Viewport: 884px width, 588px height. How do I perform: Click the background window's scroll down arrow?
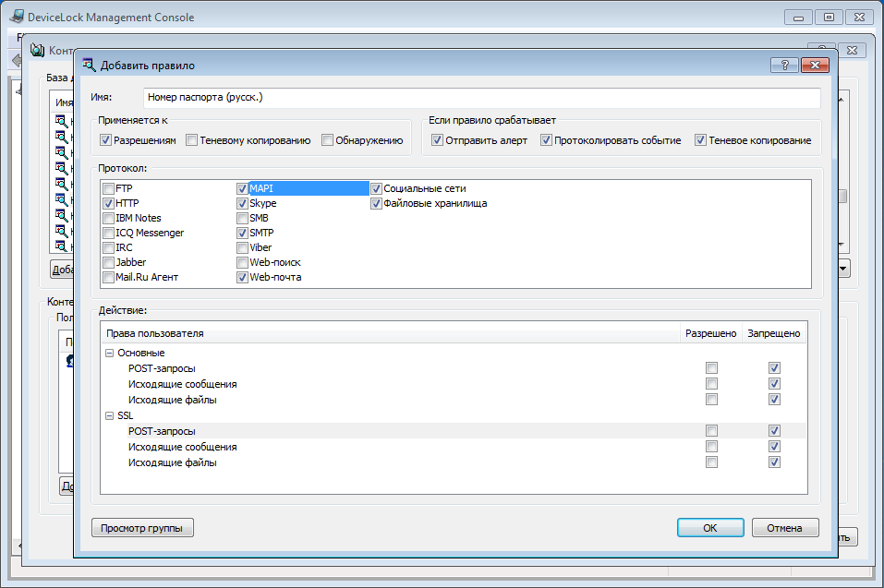click(x=842, y=245)
